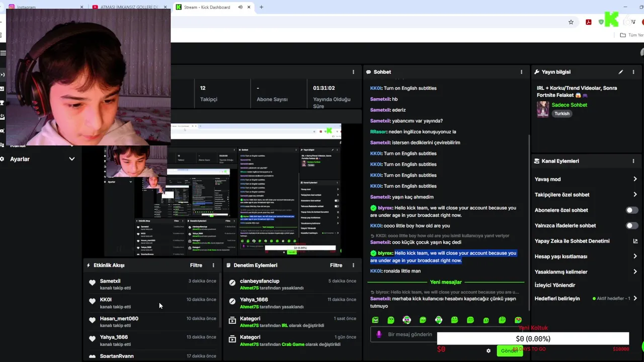The image size is (644, 362).
Task: Open the green shield extension icon
Action: click(x=601, y=22)
